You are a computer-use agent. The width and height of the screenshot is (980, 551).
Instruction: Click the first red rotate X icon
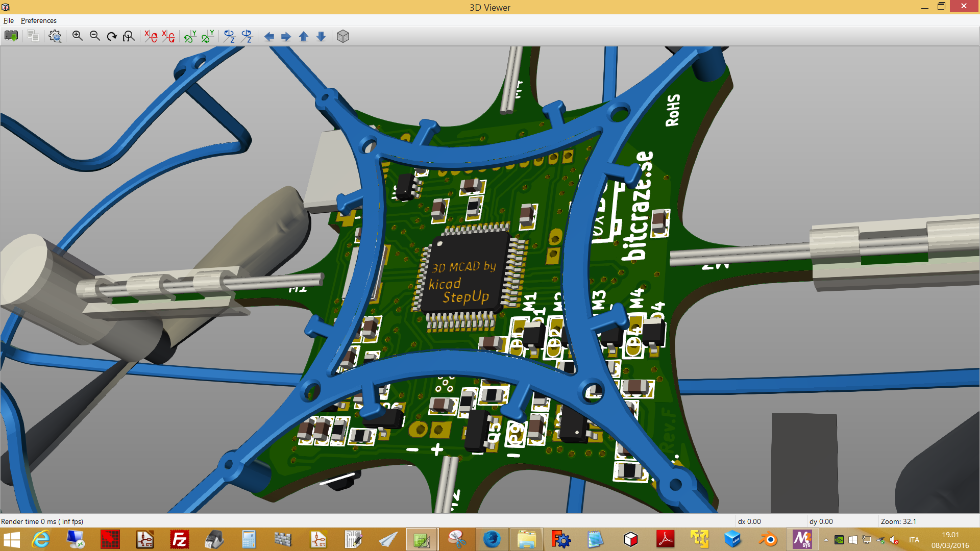tap(151, 36)
